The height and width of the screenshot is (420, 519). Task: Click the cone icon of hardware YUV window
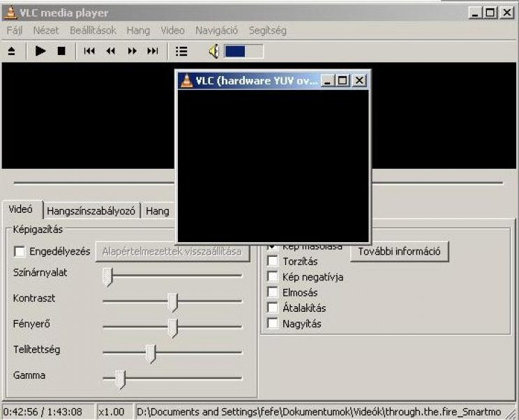[186, 81]
